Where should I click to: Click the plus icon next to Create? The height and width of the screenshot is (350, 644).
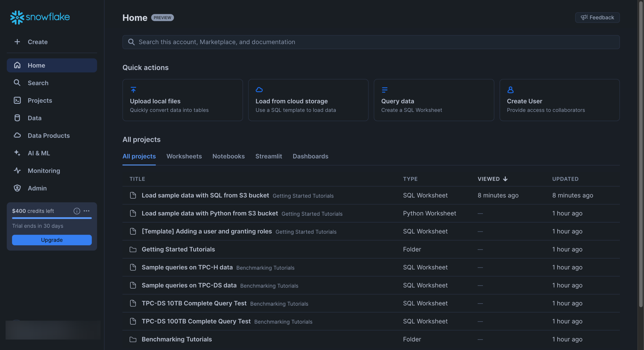coord(17,42)
